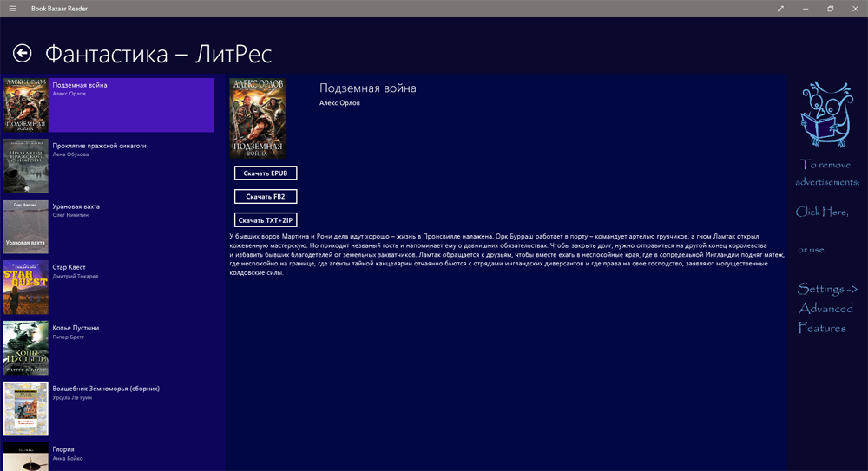The image size is (868, 471).
Task: Click 'or use' ad text
Action: (811, 250)
